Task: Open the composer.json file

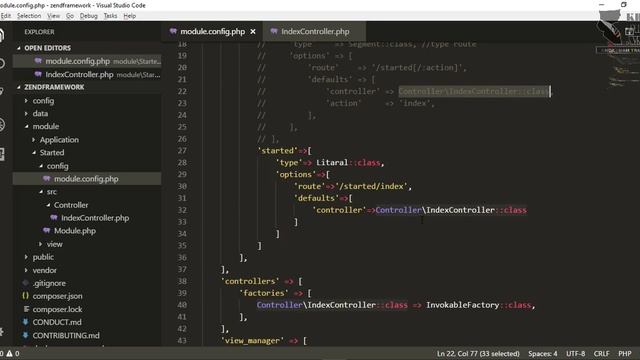Action: 57,296
